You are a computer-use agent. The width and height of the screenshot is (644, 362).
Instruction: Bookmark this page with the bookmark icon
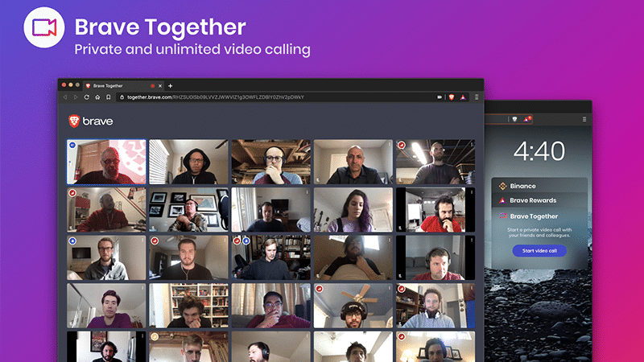[x=109, y=97]
